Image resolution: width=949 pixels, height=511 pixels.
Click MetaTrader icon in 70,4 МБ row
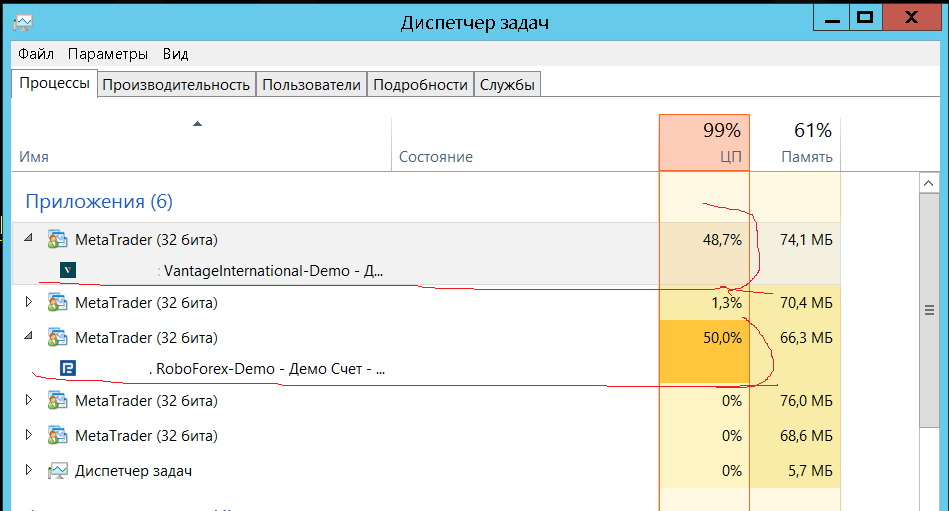(x=57, y=303)
